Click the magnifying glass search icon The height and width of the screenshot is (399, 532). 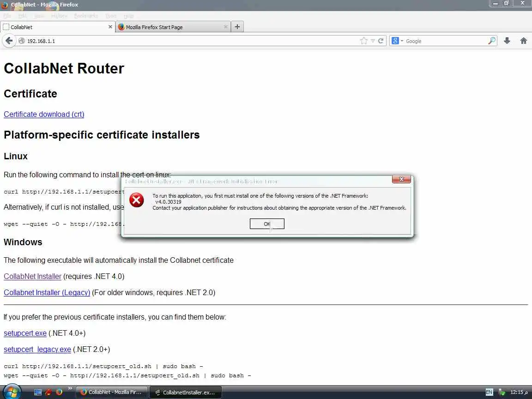click(492, 41)
